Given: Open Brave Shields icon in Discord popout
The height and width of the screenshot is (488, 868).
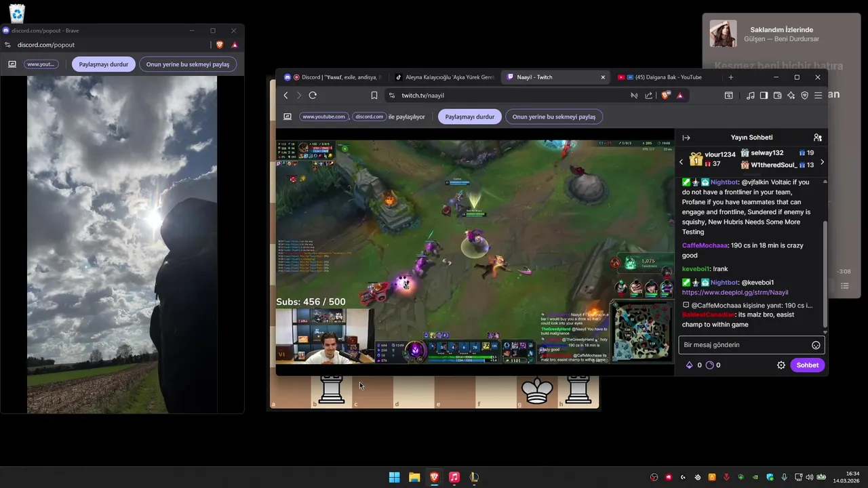Looking at the screenshot, I should point(219,45).
